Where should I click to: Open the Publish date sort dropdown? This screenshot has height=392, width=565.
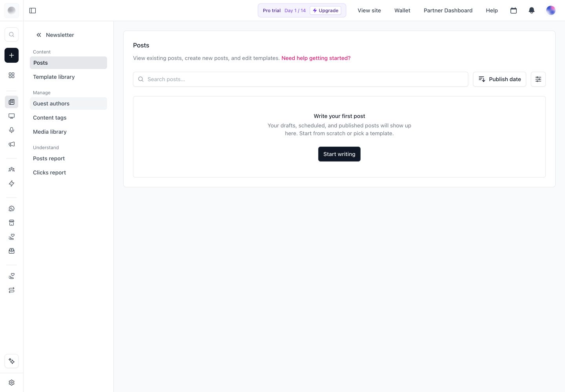point(499,79)
